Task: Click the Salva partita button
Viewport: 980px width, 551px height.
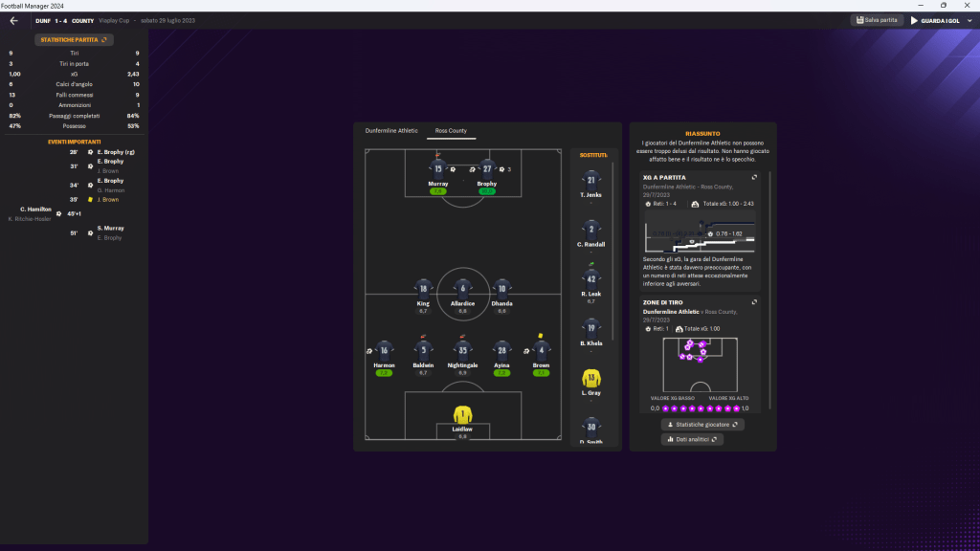Action: tap(877, 20)
